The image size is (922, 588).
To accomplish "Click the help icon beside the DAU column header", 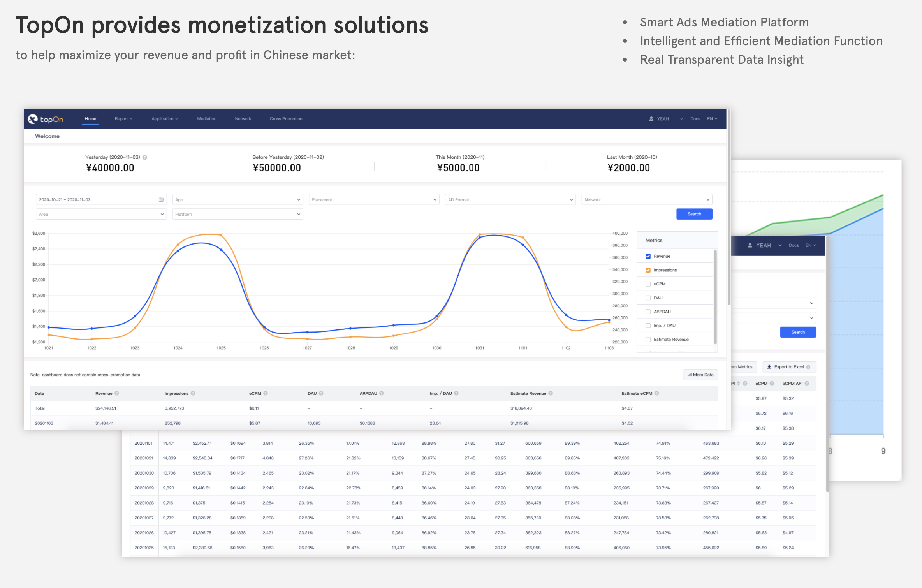I will click(x=321, y=393).
